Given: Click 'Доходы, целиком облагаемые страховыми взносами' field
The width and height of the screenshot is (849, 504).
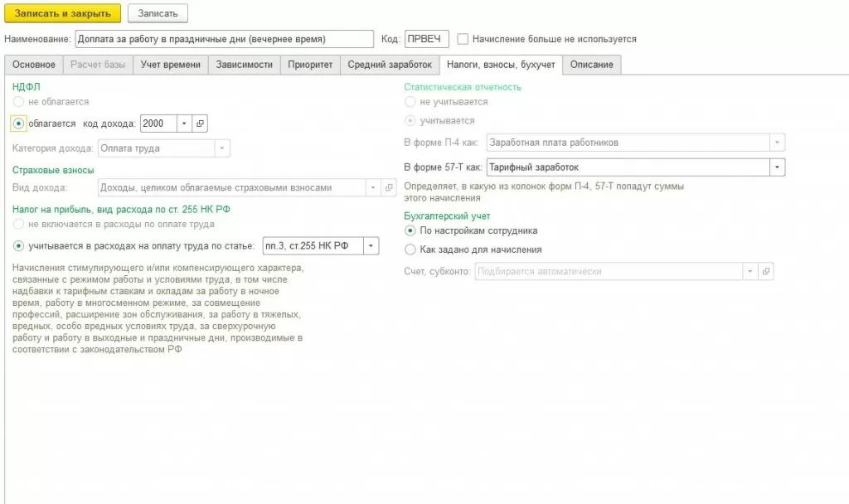Looking at the screenshot, I should [232, 187].
